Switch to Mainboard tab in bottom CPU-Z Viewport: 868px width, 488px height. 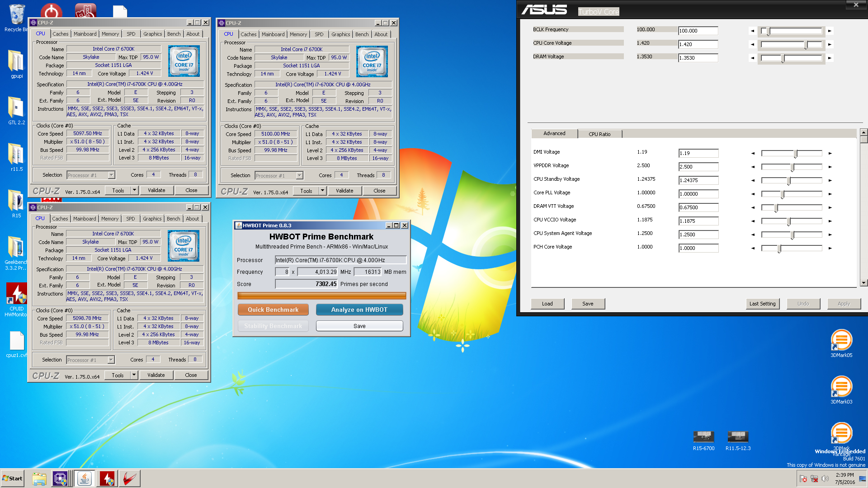85,219
